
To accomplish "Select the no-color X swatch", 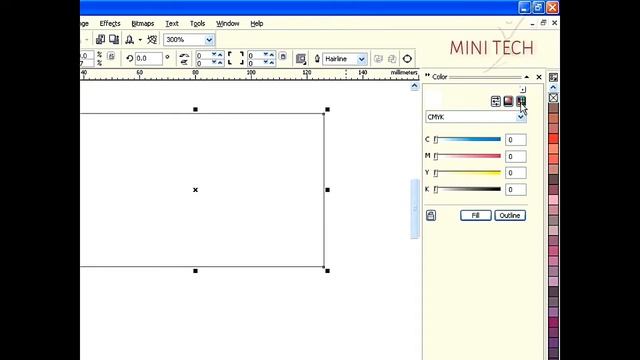I will coord(553,98).
